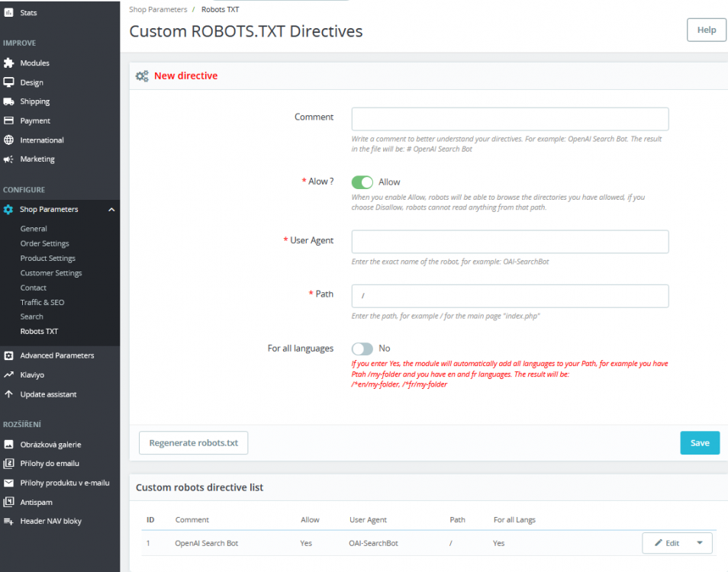This screenshot has height=572, width=728.
Task: Click the pencil icon on the Edit button
Action: coord(659,543)
